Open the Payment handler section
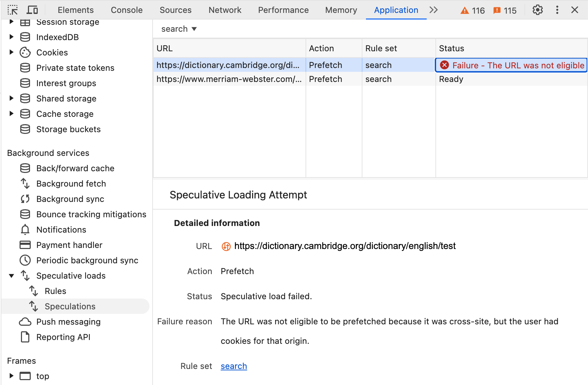Image resolution: width=588 pixels, height=385 pixels. 69,245
